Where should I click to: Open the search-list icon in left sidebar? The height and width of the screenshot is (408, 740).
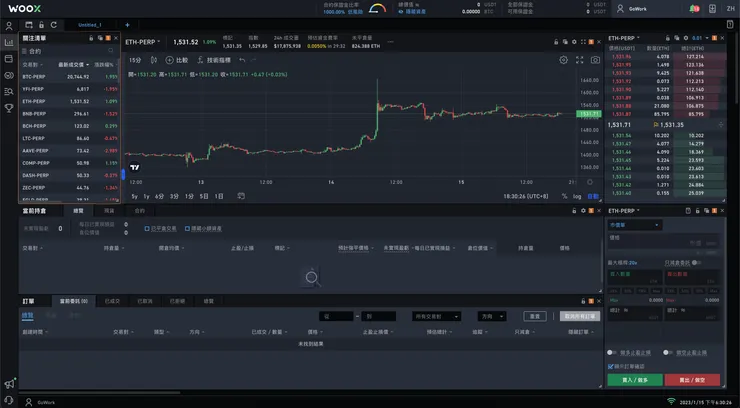[x=8, y=92]
